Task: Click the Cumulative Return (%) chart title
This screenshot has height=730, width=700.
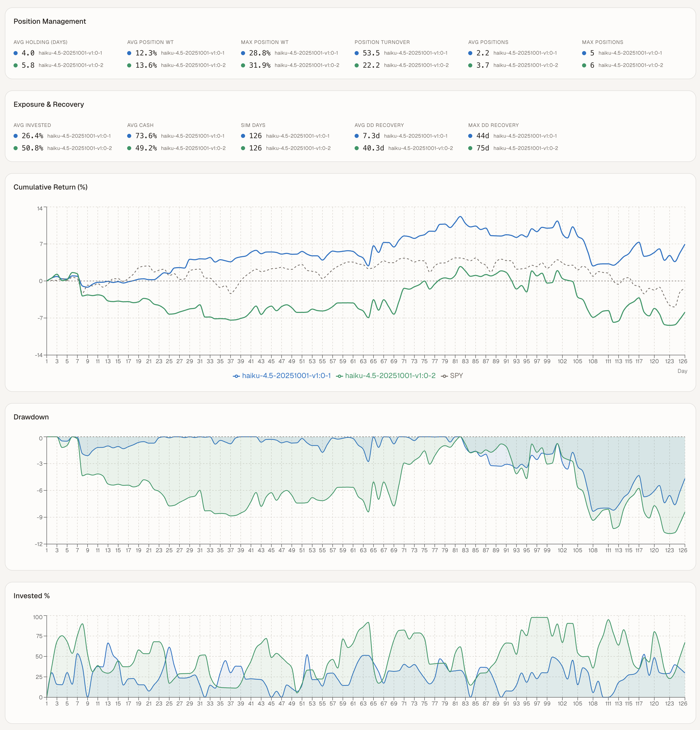Action: [x=50, y=187]
